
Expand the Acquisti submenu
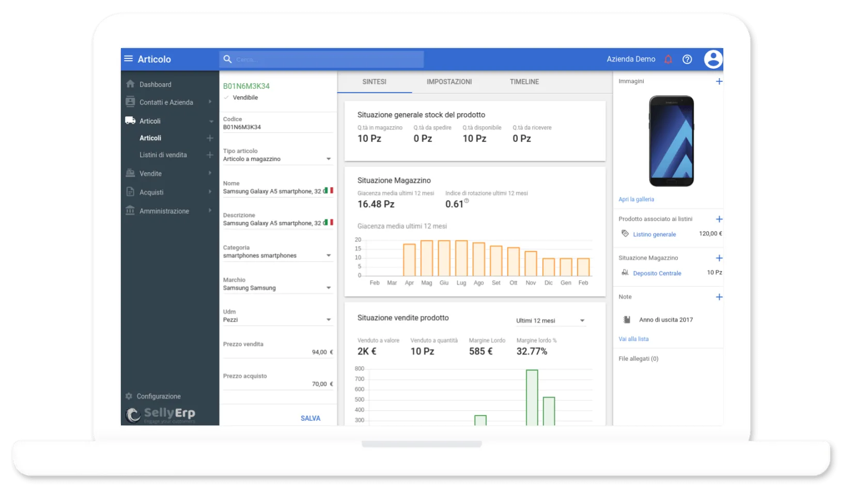pos(210,192)
